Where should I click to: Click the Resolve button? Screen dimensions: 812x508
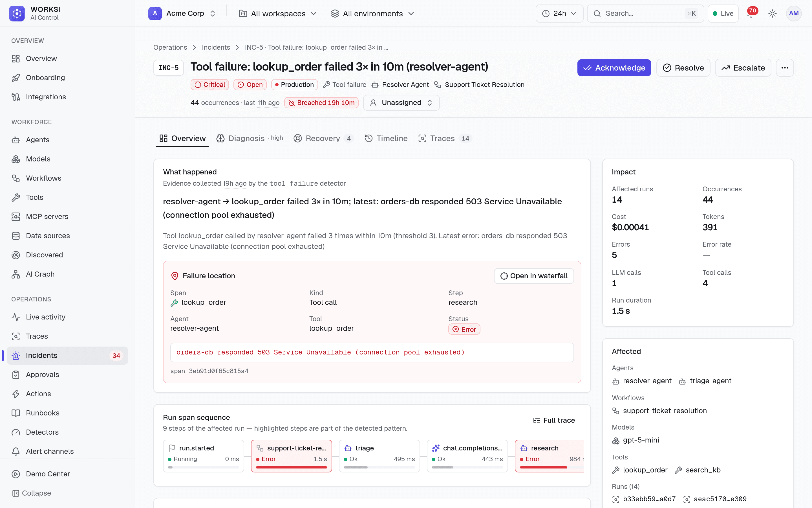point(683,68)
